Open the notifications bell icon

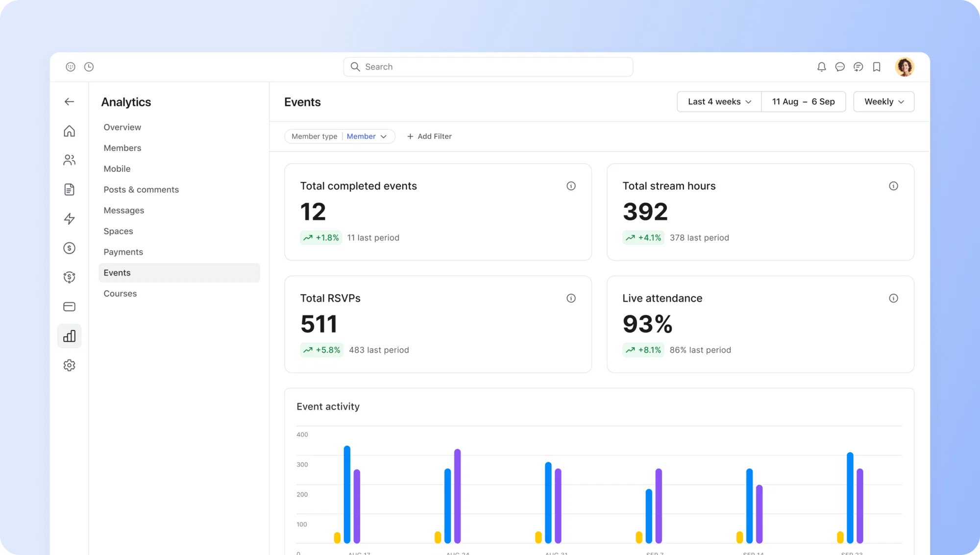(822, 67)
